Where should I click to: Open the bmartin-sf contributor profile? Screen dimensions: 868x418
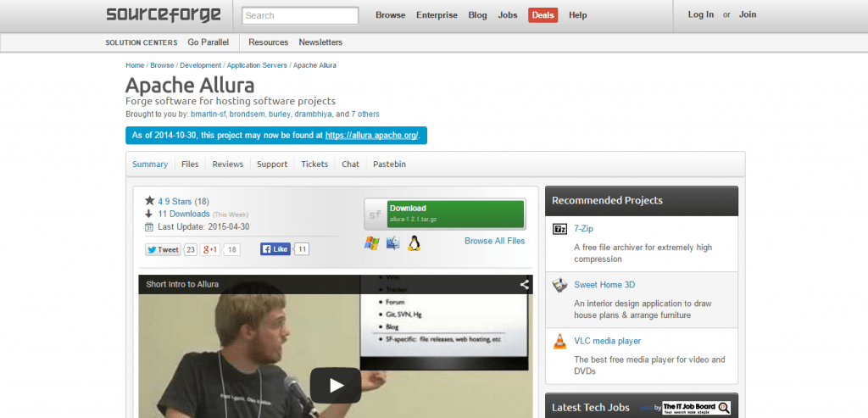pyautogui.click(x=209, y=114)
